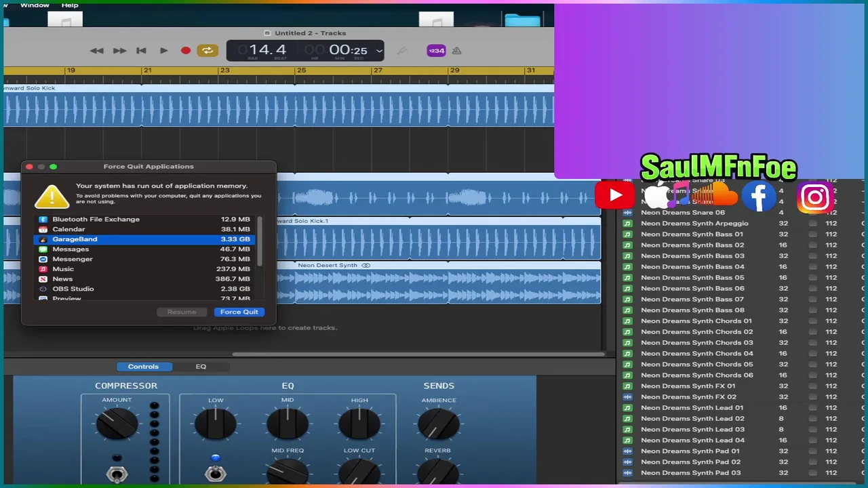Click blue waveform icon for Snare 06
This screenshot has width=868, height=488.
(627, 212)
